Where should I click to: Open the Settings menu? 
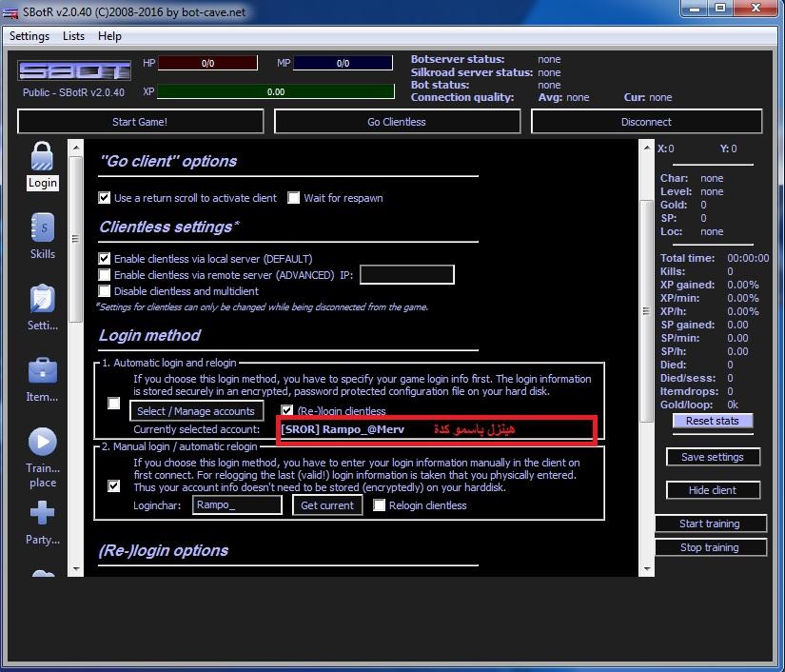[x=29, y=36]
